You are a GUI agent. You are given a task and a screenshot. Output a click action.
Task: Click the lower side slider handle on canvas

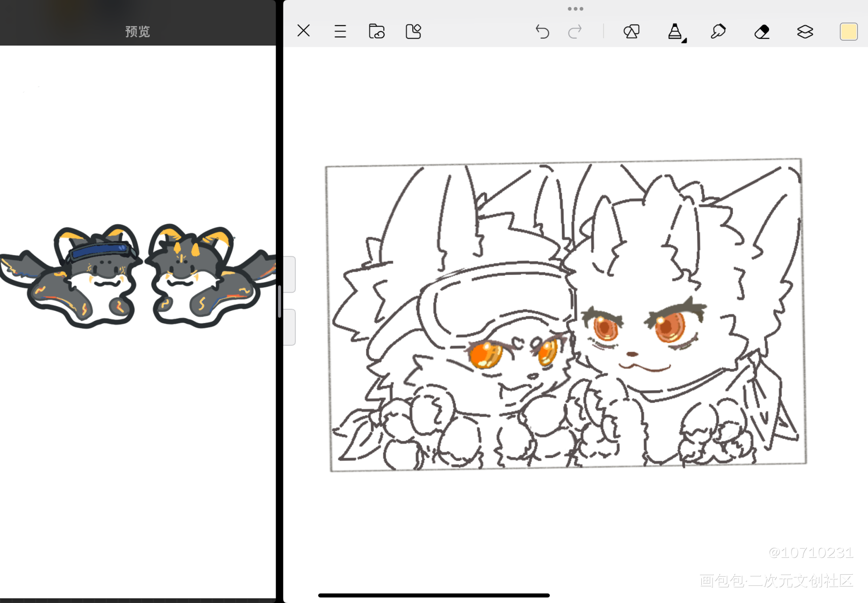tap(289, 327)
